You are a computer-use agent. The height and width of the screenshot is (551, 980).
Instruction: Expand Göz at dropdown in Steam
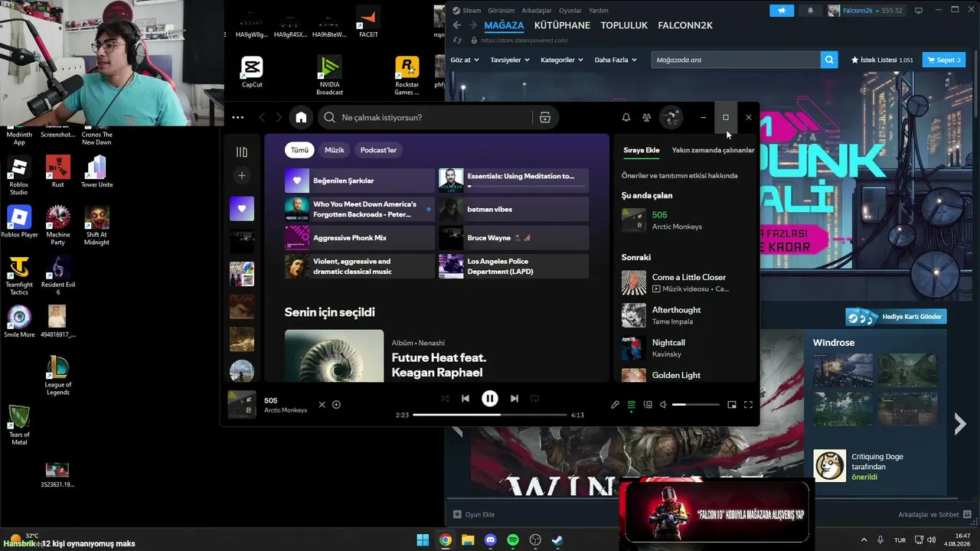[x=465, y=60]
